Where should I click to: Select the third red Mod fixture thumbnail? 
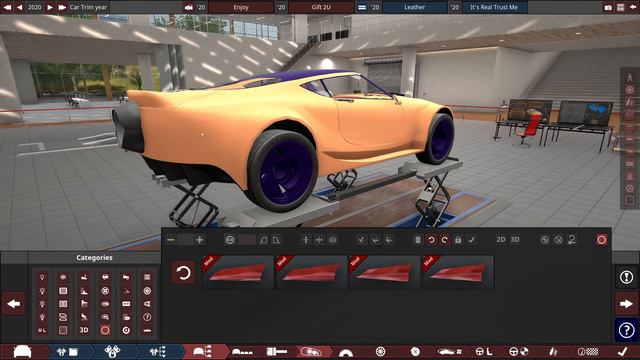(x=384, y=272)
